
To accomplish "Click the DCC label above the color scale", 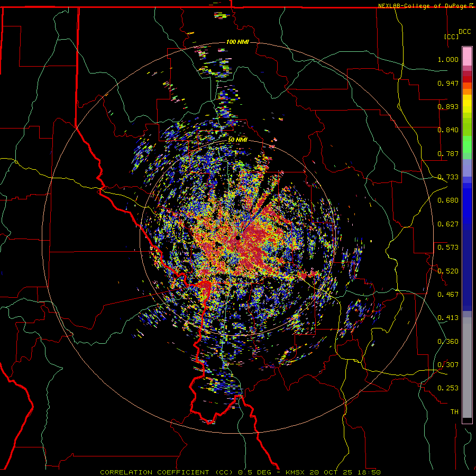I will [464, 32].
